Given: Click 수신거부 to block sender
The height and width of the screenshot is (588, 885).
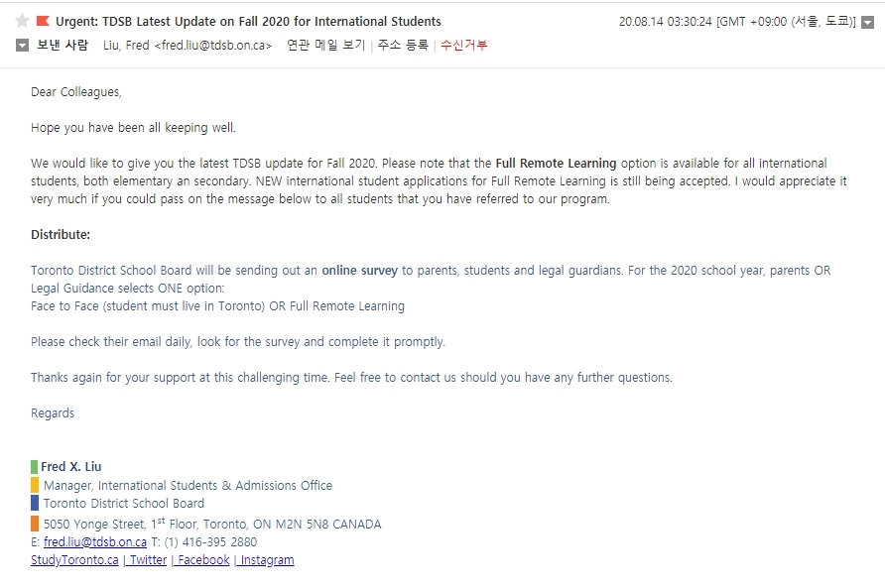Looking at the screenshot, I should point(463,46).
